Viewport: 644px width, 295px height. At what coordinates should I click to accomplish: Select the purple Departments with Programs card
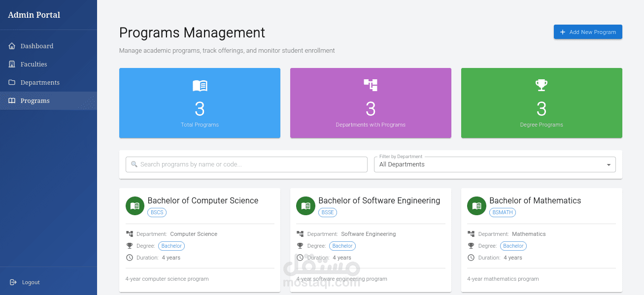(x=371, y=103)
